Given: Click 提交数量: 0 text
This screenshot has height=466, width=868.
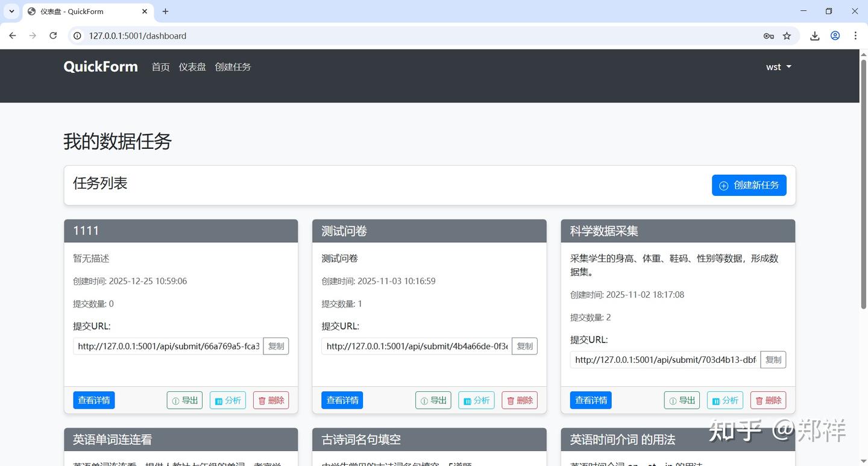Looking at the screenshot, I should click(93, 304).
